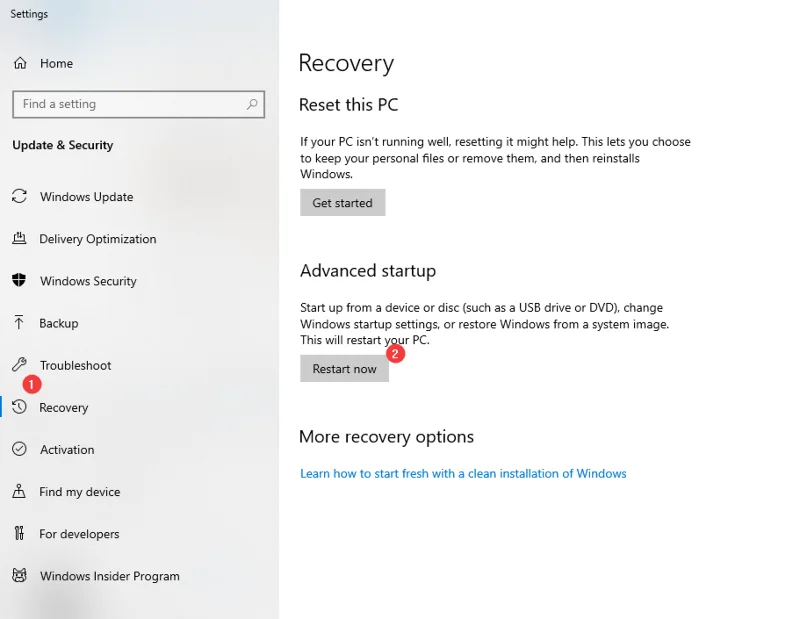The width and height of the screenshot is (800, 619).
Task: Select For developers label
Action: tap(79, 534)
